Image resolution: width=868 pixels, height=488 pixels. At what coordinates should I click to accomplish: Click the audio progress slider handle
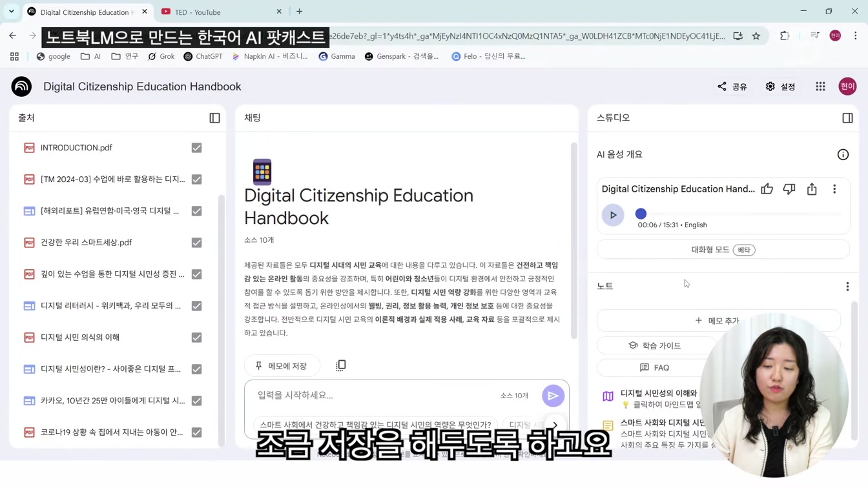point(641,214)
